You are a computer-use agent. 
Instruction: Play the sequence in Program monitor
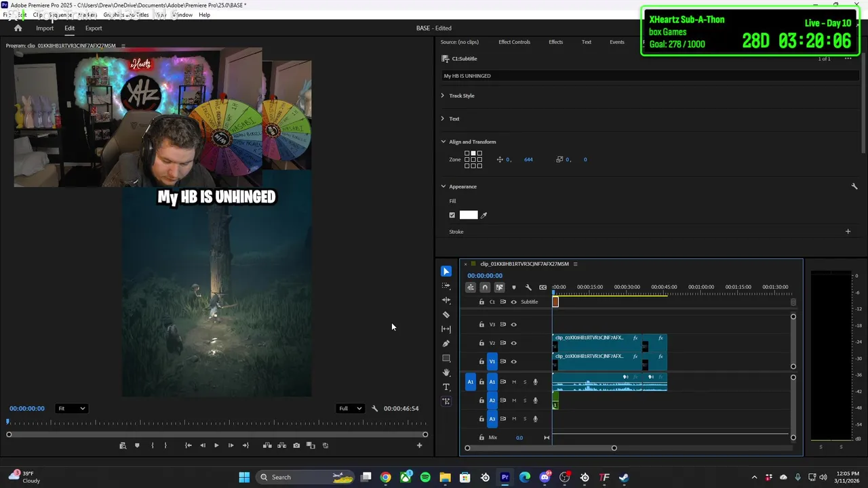click(x=216, y=445)
